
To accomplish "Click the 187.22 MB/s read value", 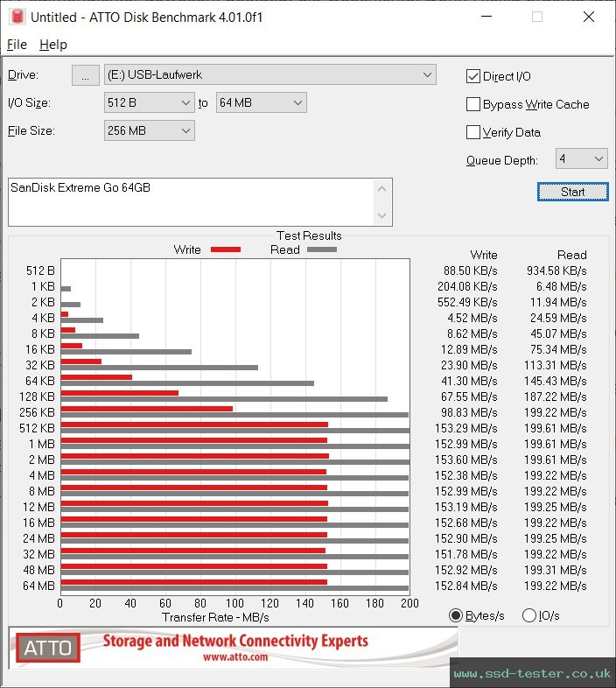I will [x=556, y=397].
